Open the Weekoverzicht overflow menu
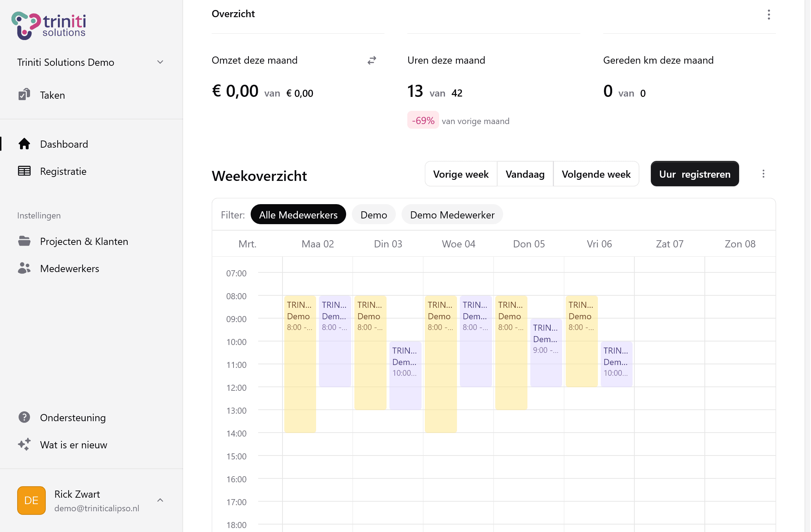 (x=763, y=174)
